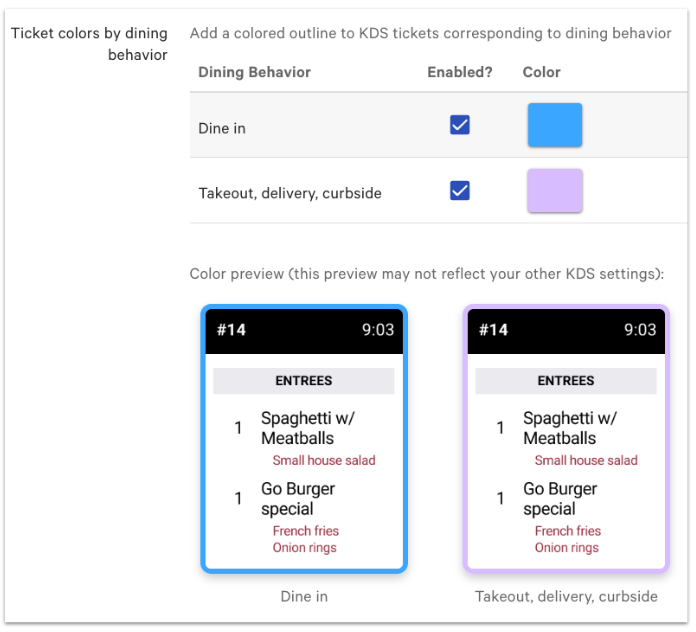Click the Takeout caption below the purple preview
696x632 pixels.
566,597
